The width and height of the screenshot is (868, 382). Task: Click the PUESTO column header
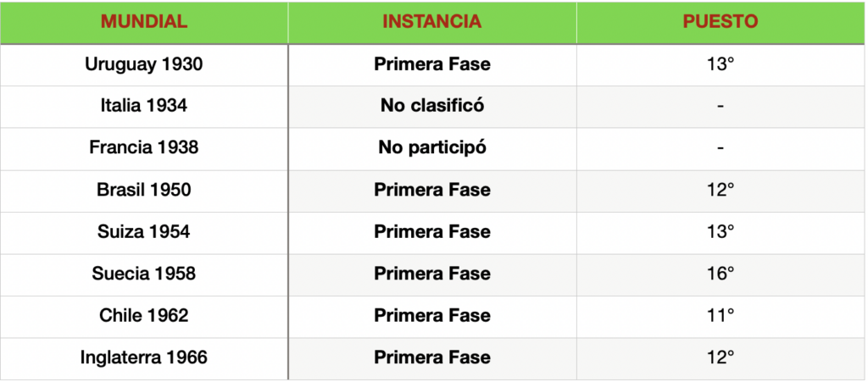720,22
